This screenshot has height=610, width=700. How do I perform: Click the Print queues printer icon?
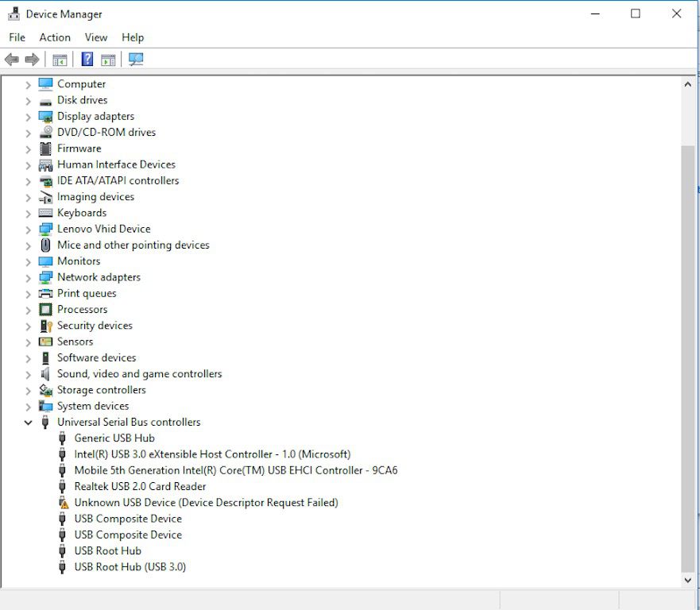point(45,294)
